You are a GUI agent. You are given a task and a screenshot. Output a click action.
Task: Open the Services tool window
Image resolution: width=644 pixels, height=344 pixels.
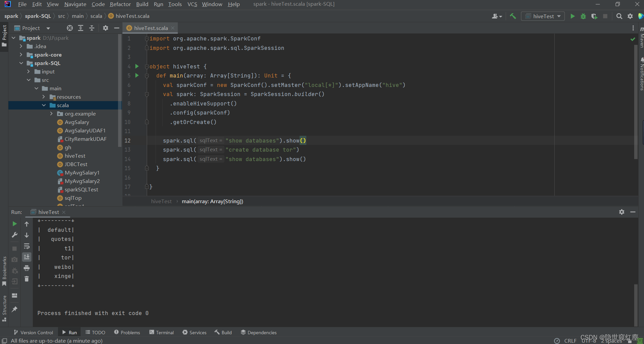(x=194, y=333)
